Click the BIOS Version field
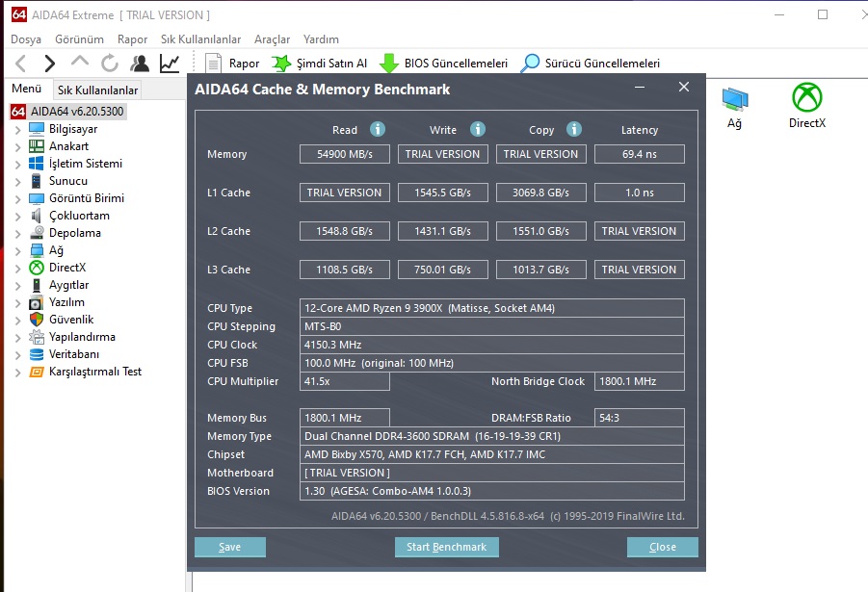 click(x=491, y=491)
